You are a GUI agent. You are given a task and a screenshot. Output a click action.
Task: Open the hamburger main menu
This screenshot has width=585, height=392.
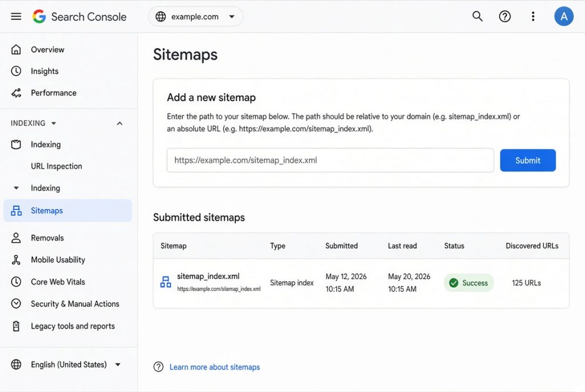tap(16, 17)
